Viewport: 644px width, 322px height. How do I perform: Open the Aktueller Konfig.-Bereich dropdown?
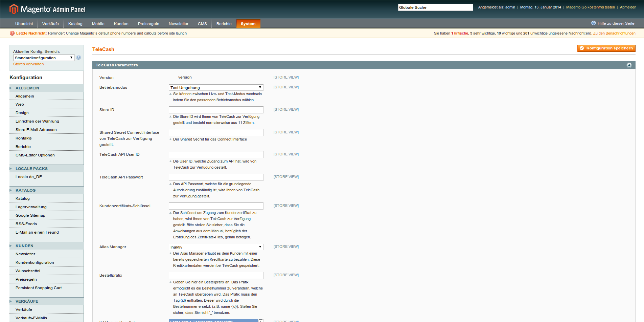tap(44, 58)
